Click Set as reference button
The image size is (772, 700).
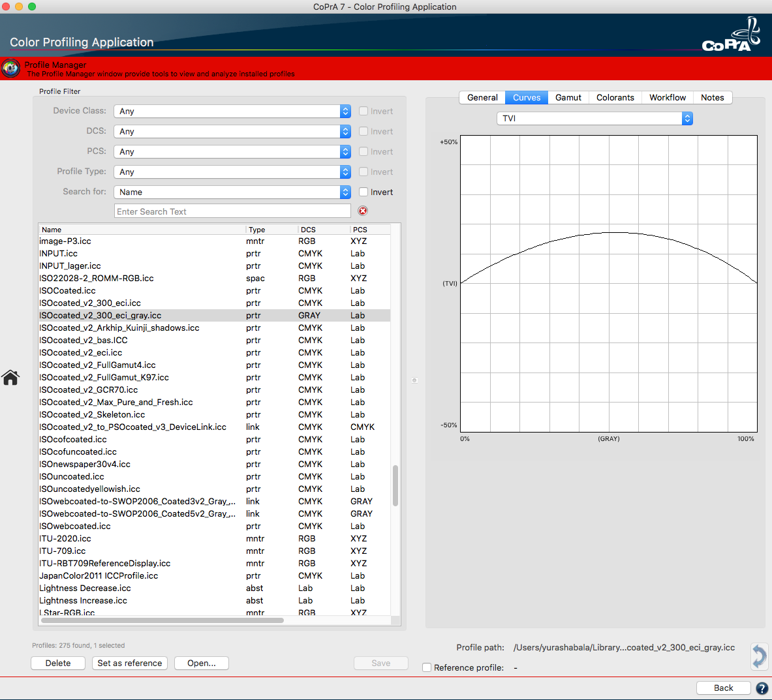[x=129, y=663]
